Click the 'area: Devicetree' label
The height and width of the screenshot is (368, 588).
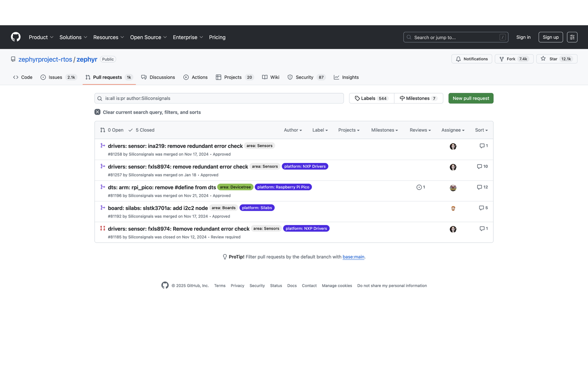tap(235, 187)
